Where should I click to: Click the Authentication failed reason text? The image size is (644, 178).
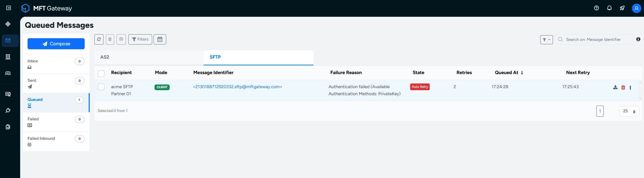pyautogui.click(x=364, y=90)
